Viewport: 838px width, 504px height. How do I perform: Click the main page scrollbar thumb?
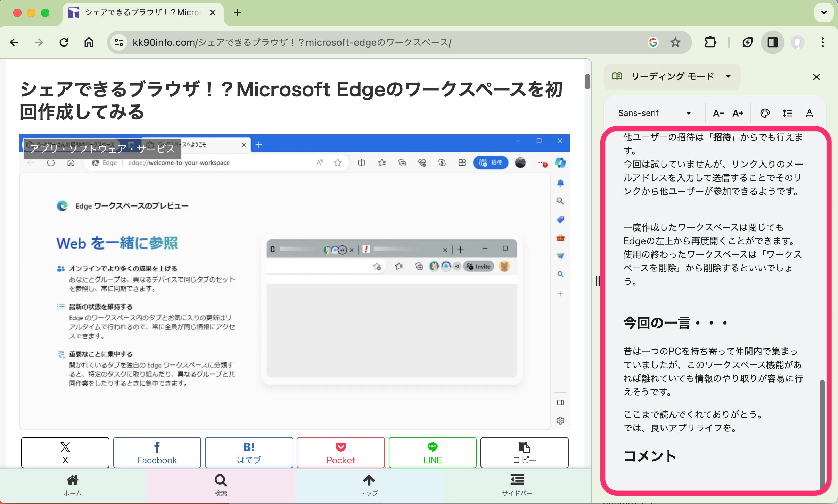(x=587, y=82)
